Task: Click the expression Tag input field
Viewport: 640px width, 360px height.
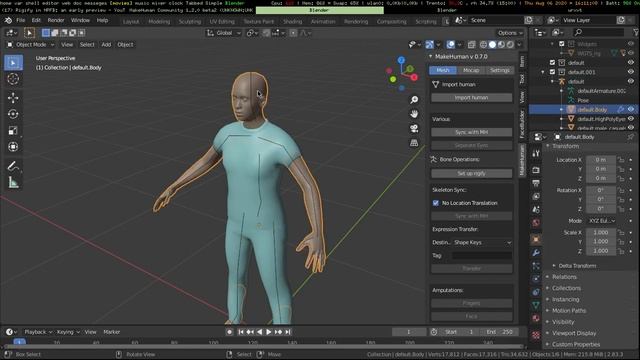Action: pyautogui.click(x=482, y=256)
